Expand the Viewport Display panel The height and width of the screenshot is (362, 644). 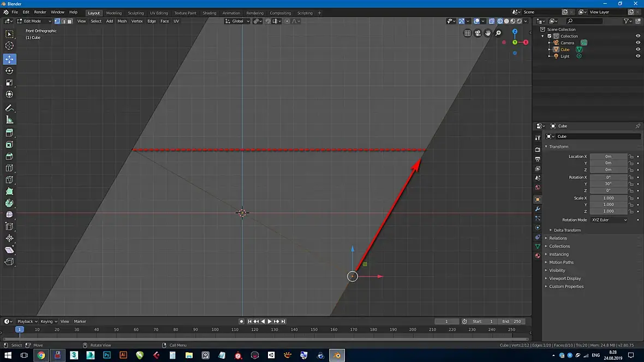tap(565, 279)
